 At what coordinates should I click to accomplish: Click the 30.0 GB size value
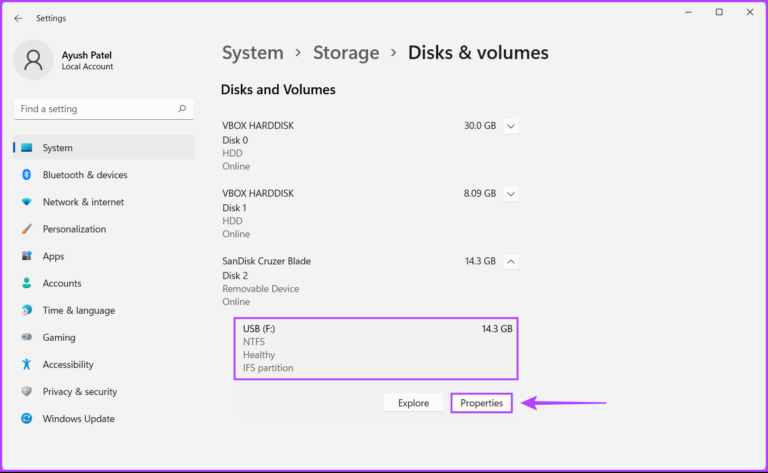click(x=480, y=126)
